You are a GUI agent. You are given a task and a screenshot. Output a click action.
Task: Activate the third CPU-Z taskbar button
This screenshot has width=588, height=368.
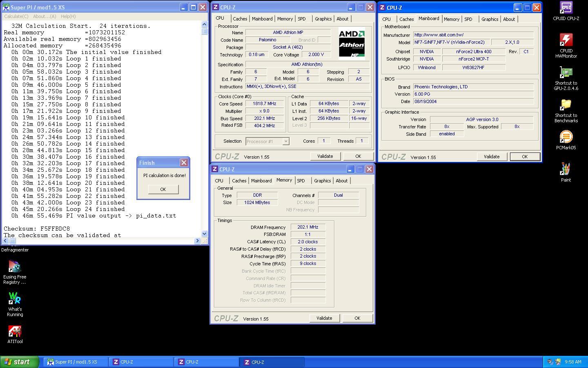pos(272,362)
